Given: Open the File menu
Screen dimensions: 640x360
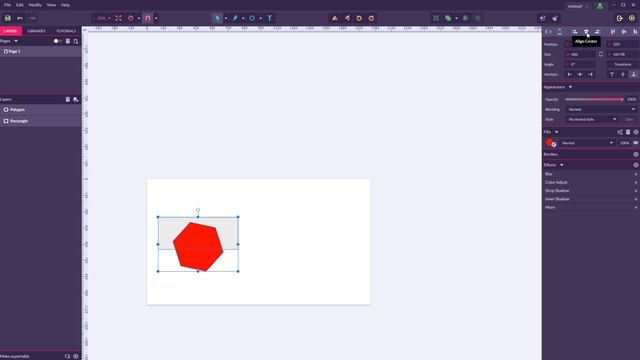Looking at the screenshot, I should (x=7, y=5).
